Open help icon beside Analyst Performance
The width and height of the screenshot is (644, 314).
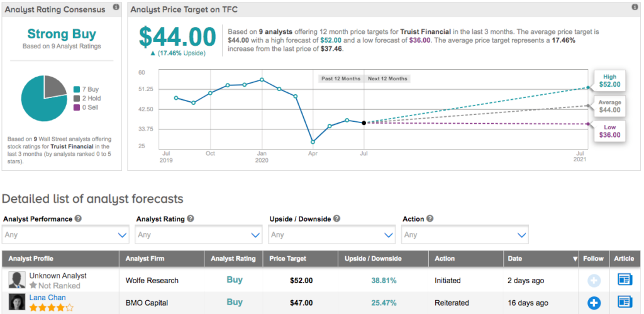click(79, 219)
